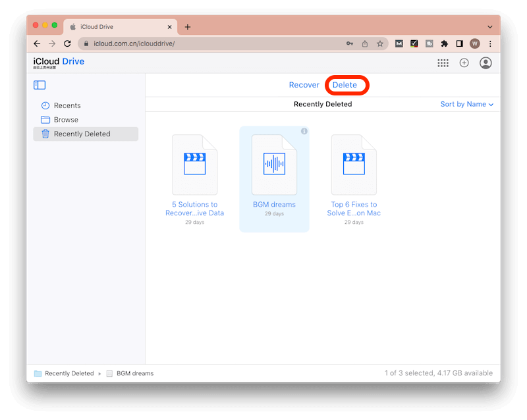This screenshot has height=420, width=527.
Task: Click the info icon on BGM dreams
Action: [304, 131]
